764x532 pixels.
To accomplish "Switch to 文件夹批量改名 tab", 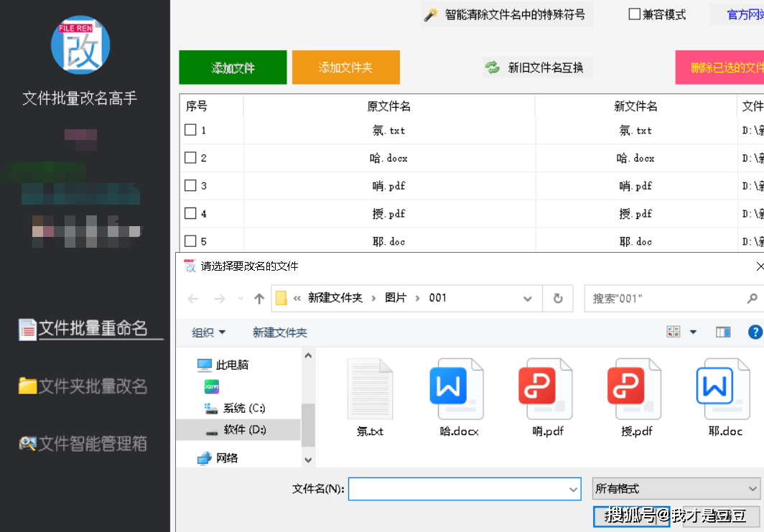I will point(83,386).
